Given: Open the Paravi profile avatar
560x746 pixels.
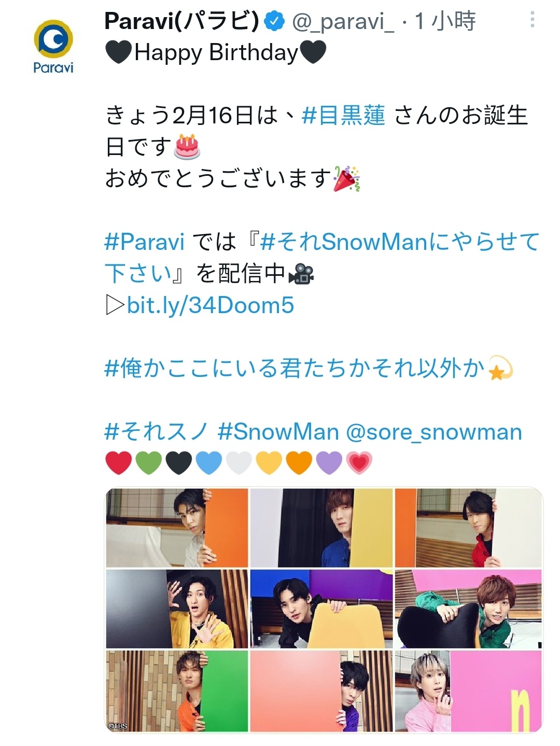Looking at the screenshot, I should click(53, 47).
